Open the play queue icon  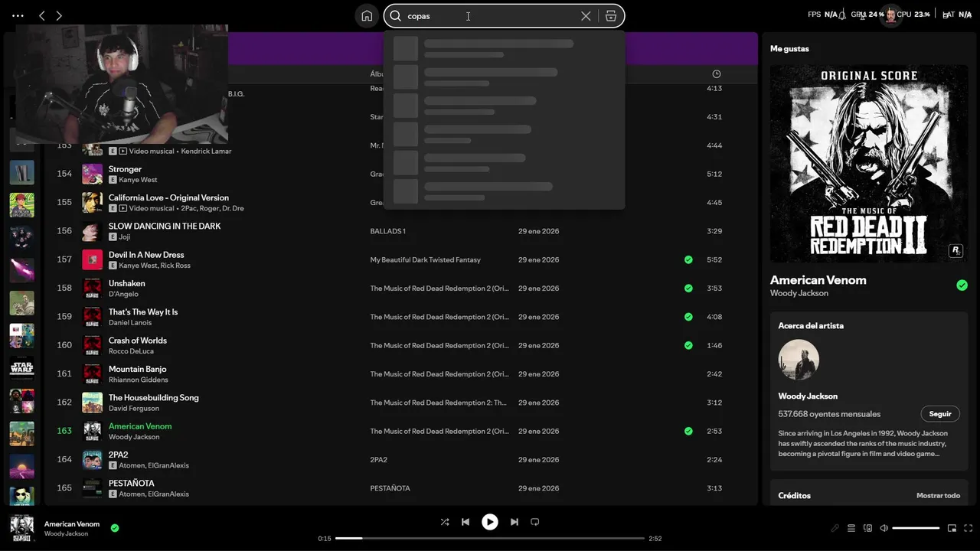[851, 528]
